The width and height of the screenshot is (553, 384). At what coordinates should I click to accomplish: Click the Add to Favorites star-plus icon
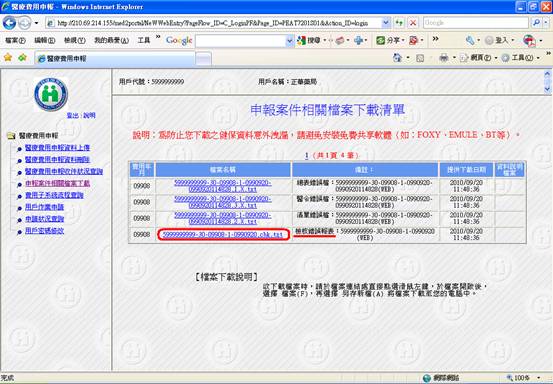[x=23, y=58]
